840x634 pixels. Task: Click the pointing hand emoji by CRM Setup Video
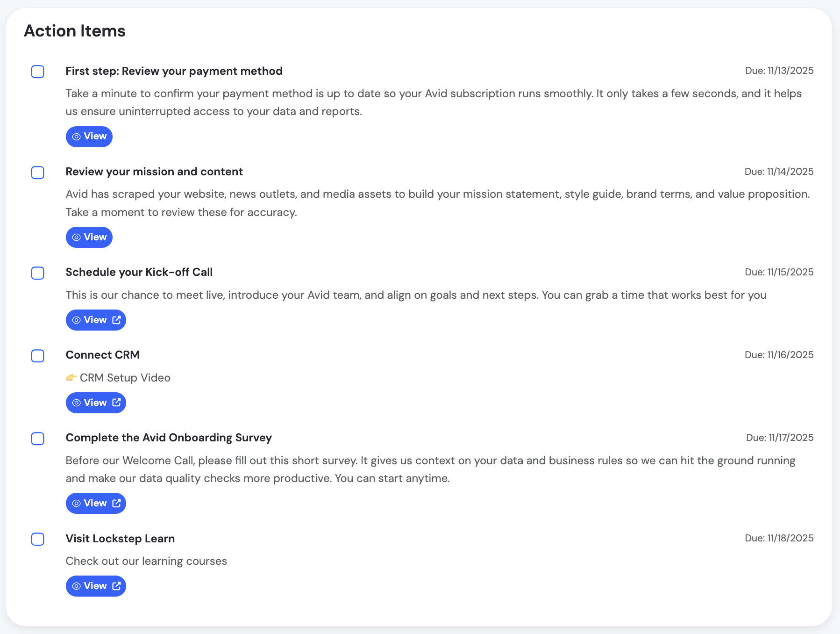point(71,377)
